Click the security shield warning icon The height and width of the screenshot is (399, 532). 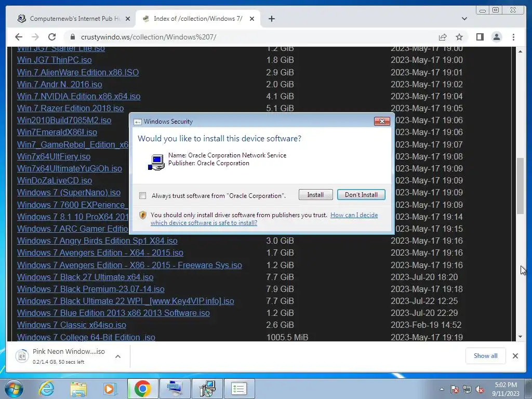pyautogui.click(x=143, y=215)
